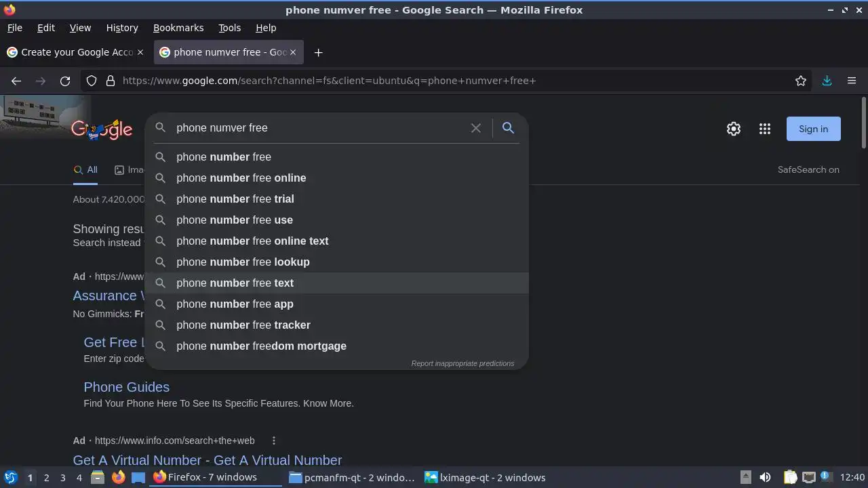868x488 pixels.
Task: Switch to workspace 3
Action: [62, 478]
